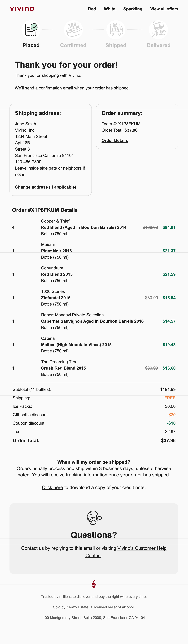Select the Meiomi Pinot Noir 2016 item

(57, 251)
